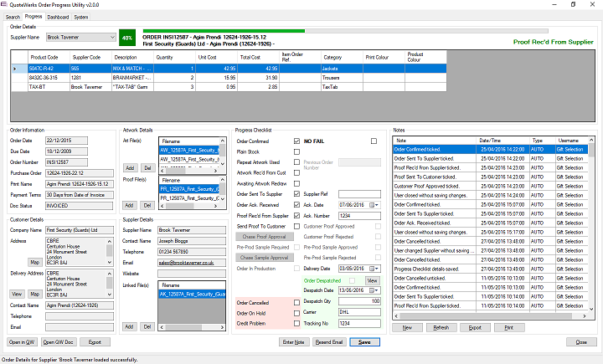Open the Search tab

(x=13, y=17)
